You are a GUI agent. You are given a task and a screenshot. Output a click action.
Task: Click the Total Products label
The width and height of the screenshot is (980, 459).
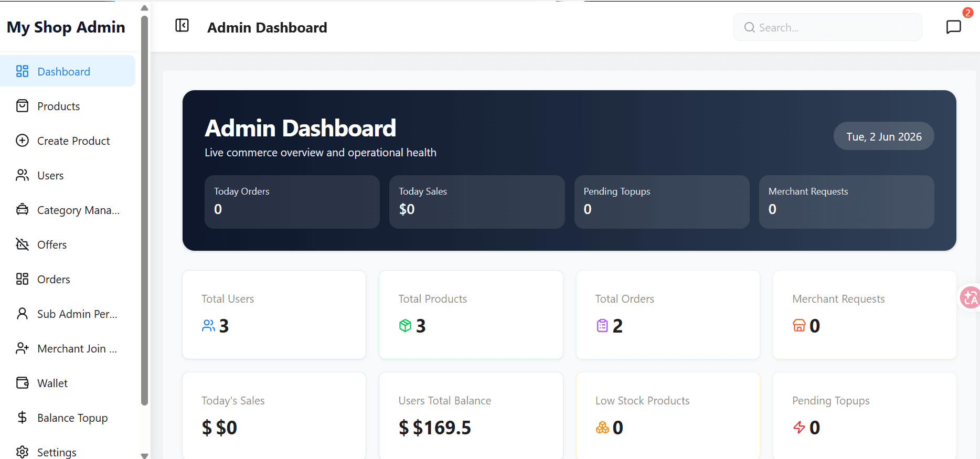coord(433,299)
